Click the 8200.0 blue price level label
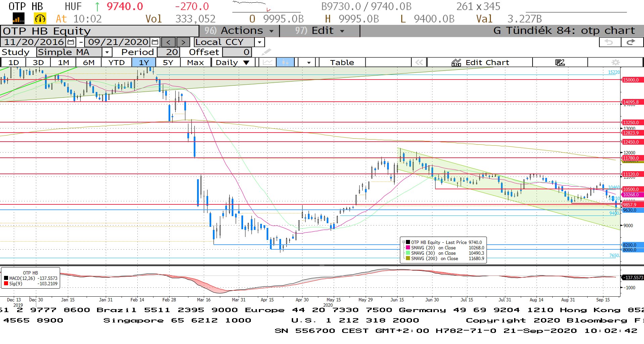 [633, 245]
